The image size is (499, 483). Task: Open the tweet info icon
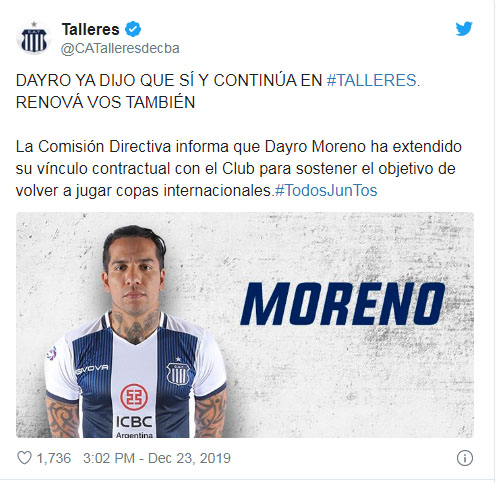tap(465, 458)
